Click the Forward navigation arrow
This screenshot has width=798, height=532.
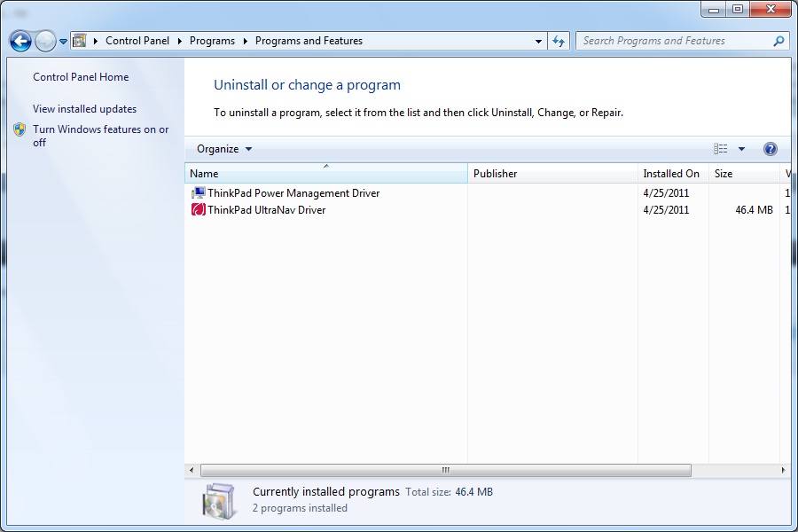45,42
